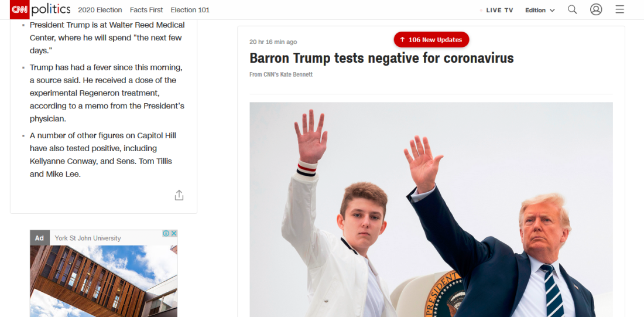The image size is (644, 317).
Task: Open the Facts First menu item
Action: point(146,10)
